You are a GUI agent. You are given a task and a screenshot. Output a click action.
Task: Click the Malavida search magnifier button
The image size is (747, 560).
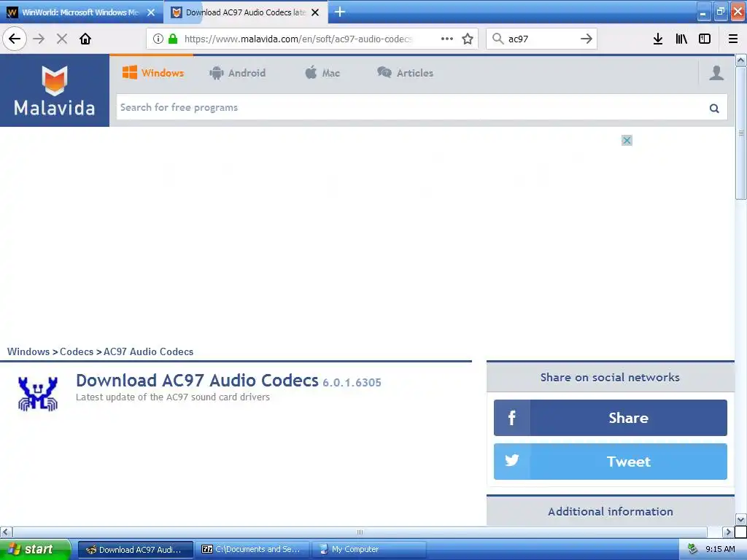(713, 108)
